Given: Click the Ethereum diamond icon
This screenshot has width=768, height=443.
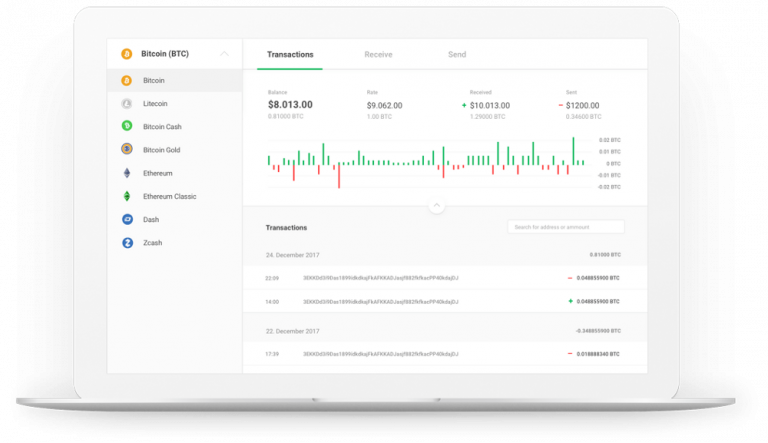Looking at the screenshot, I should 127,173.
